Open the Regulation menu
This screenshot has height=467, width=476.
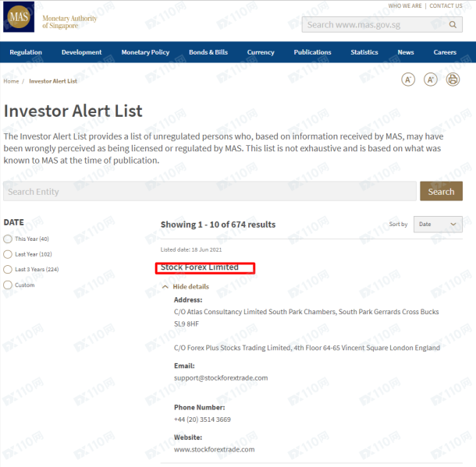[x=26, y=52]
